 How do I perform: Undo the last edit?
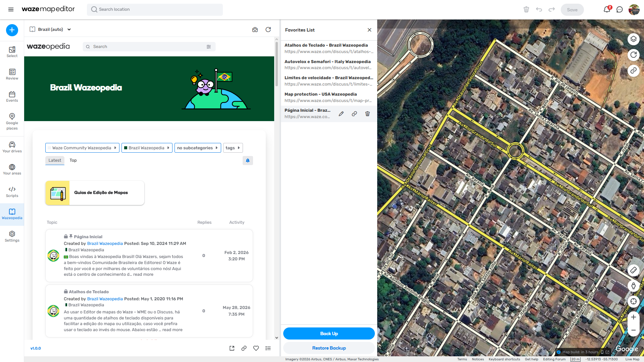tap(539, 9)
